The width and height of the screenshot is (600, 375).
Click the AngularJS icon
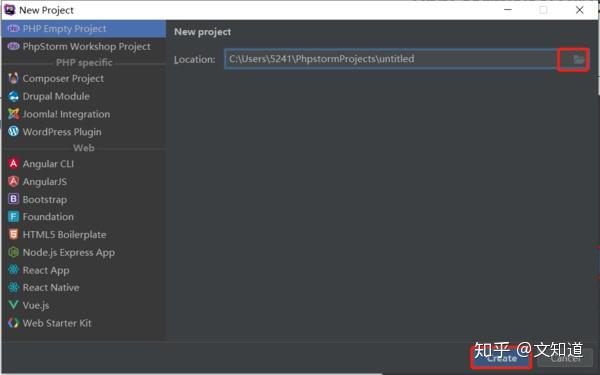pos(13,181)
